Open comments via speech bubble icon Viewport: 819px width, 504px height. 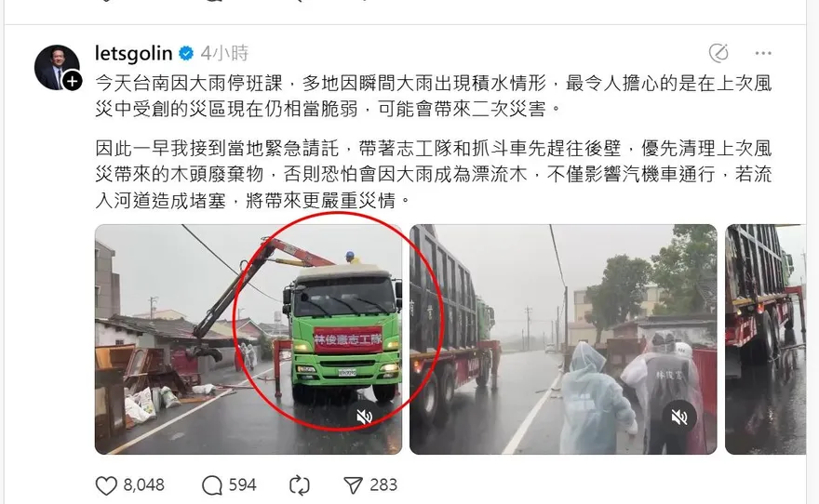212,485
